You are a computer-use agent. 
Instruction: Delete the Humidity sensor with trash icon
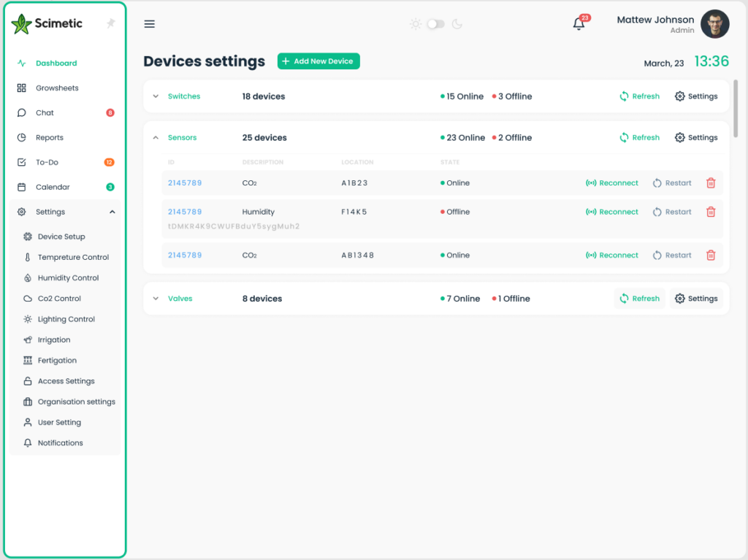(711, 212)
